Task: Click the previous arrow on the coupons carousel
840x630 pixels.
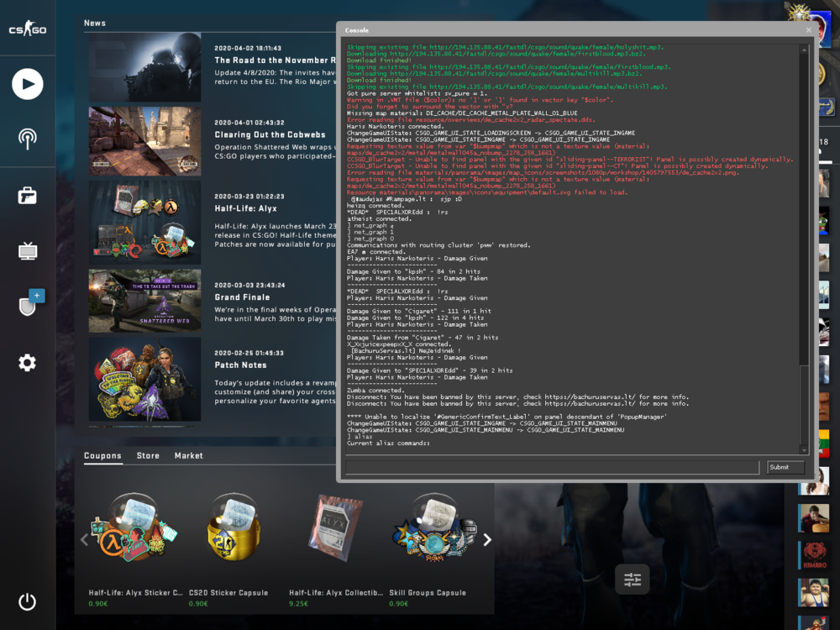Action: [x=83, y=539]
